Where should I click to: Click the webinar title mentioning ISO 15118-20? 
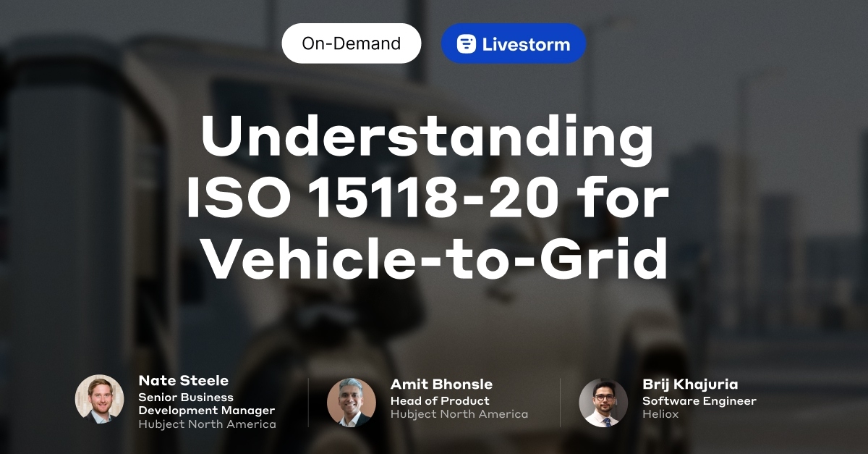(427, 197)
